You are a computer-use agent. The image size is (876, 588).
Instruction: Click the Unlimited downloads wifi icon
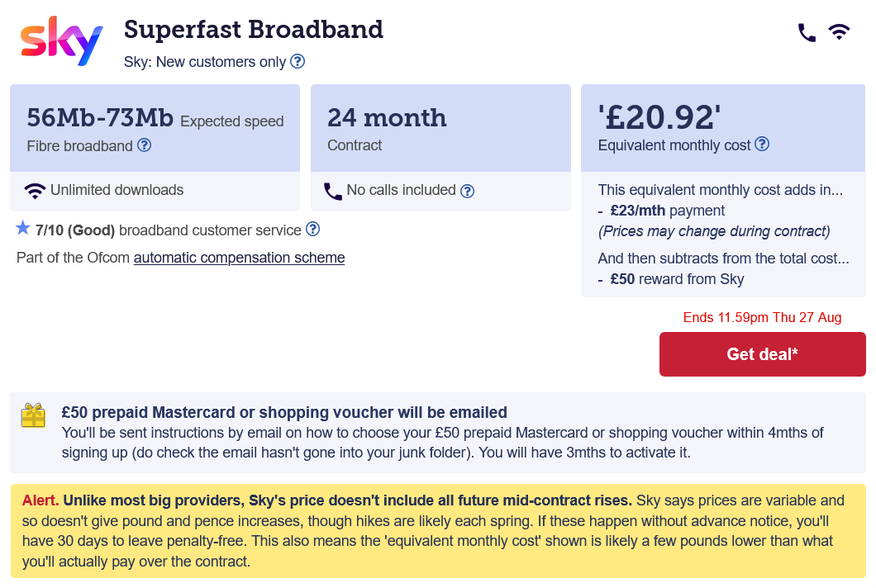(x=35, y=191)
